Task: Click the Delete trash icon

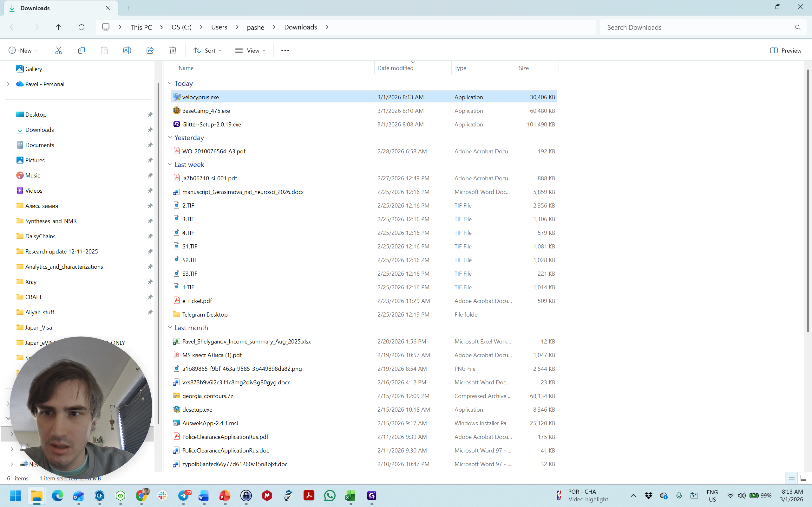Action: 173,50
